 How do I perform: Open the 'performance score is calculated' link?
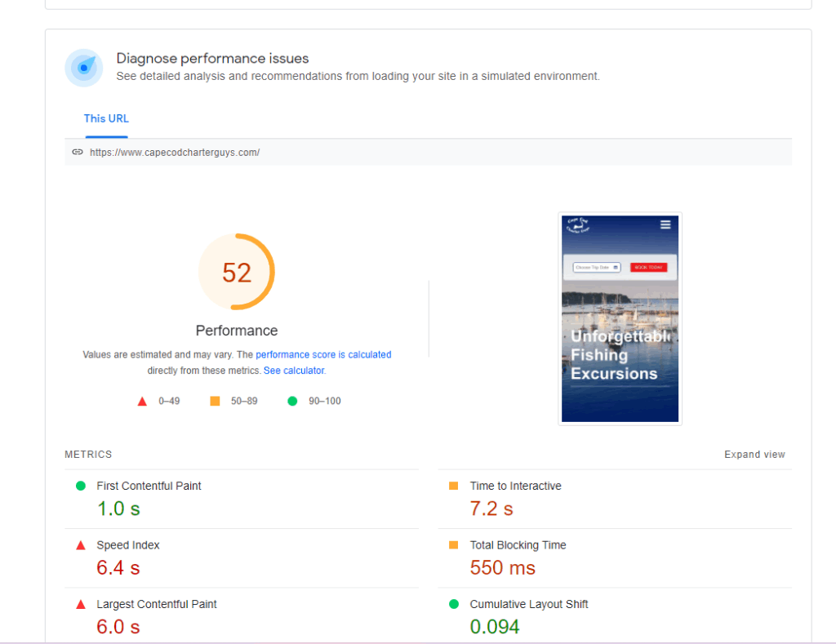point(323,355)
